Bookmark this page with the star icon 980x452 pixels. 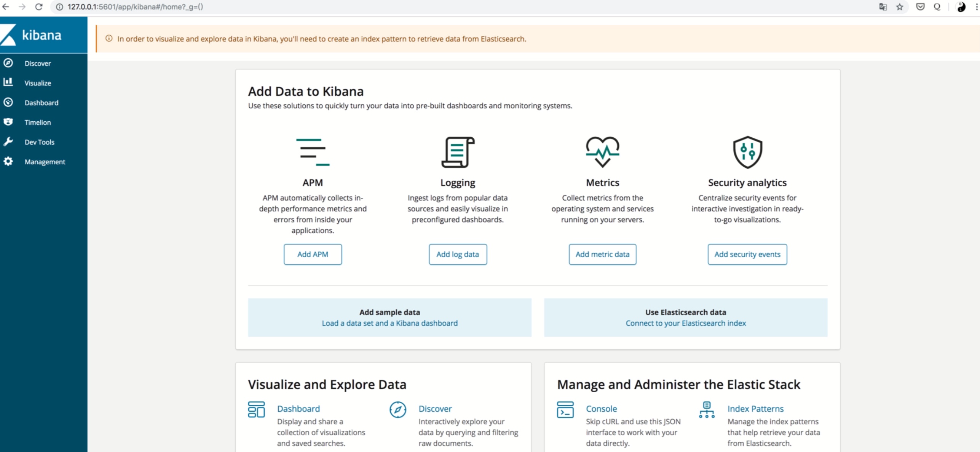point(900,6)
